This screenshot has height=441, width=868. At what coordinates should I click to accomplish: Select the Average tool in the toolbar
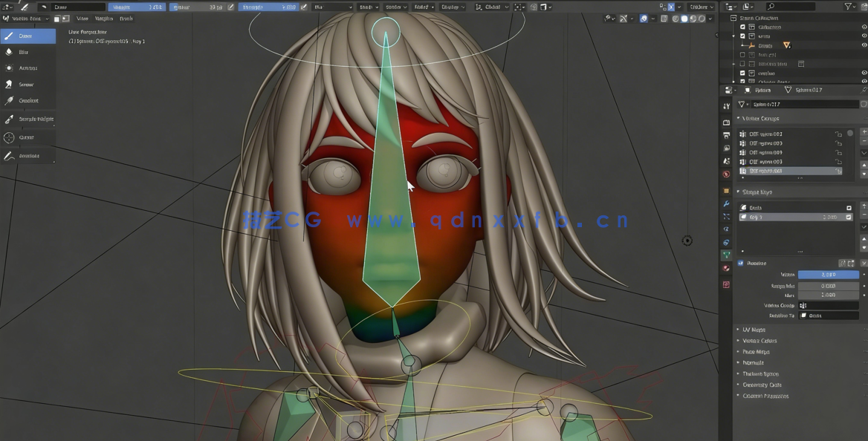27,68
